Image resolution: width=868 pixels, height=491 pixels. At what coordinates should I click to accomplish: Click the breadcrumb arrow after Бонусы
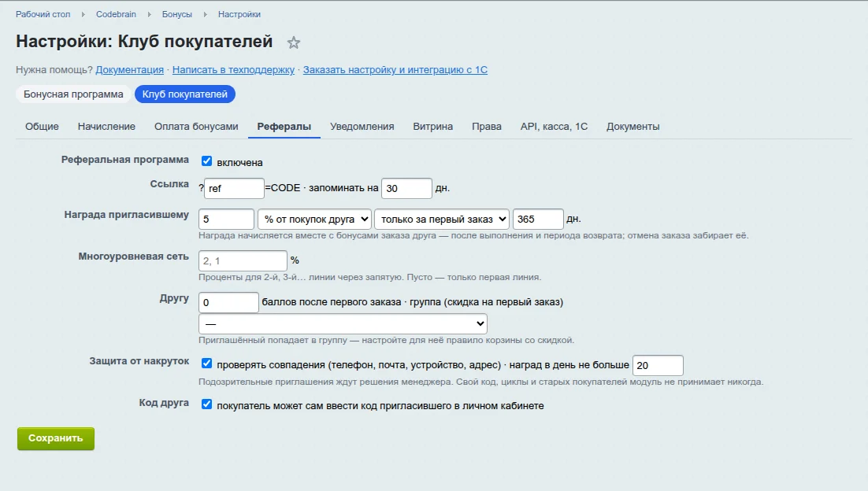[205, 14]
